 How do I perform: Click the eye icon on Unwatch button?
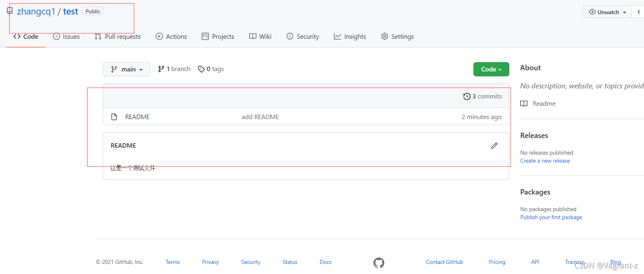coord(592,12)
